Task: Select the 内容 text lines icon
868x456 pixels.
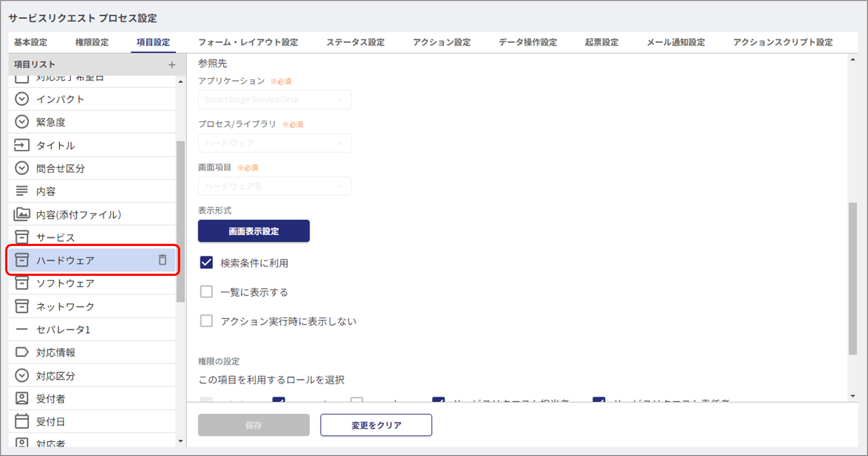Action: tap(22, 191)
